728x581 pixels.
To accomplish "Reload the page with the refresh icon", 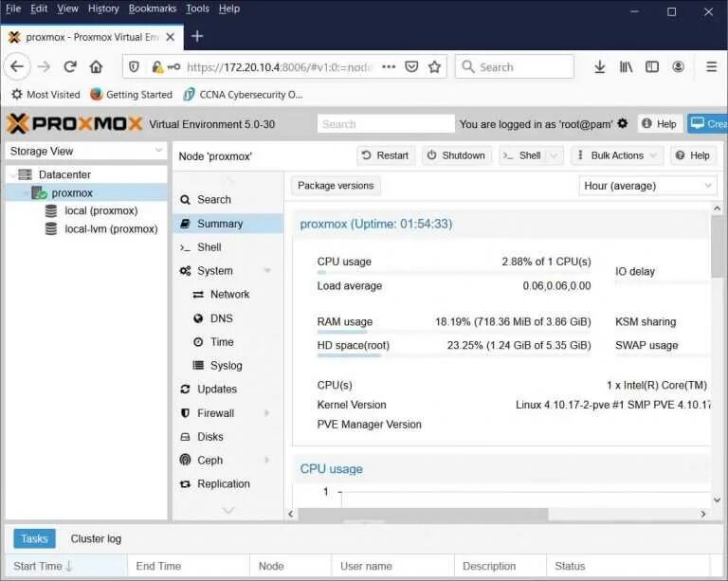I will point(70,67).
